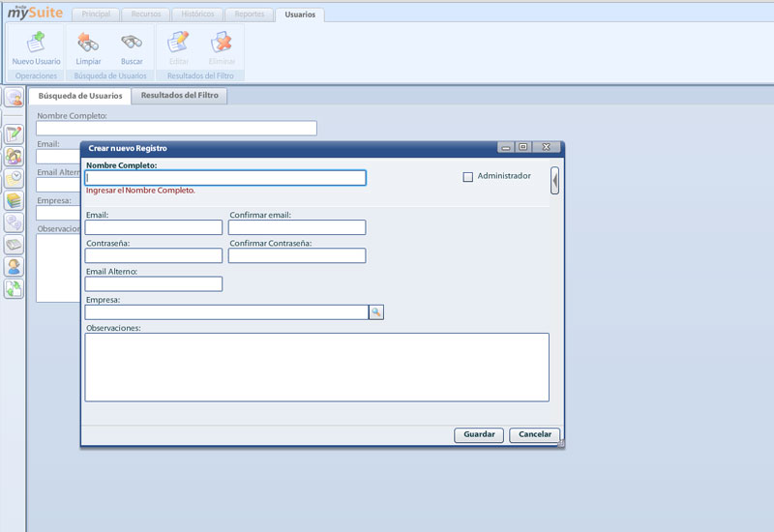Open the Recursos ribbon tab

(x=147, y=15)
